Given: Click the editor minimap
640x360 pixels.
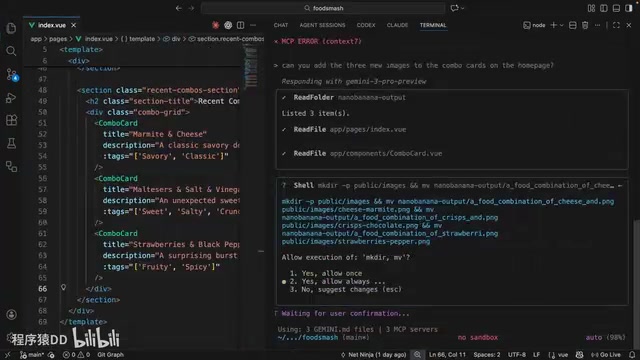Looking at the screenshot, I should click(x=251, y=67).
